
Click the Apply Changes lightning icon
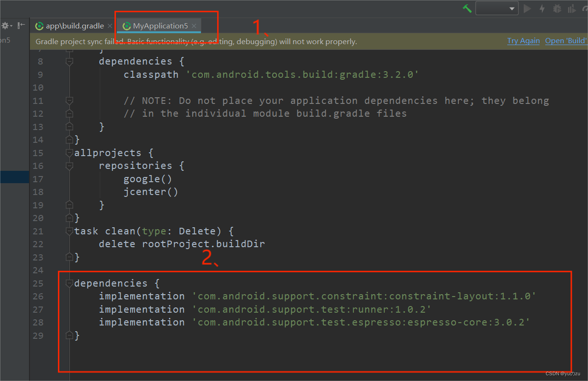pos(542,8)
